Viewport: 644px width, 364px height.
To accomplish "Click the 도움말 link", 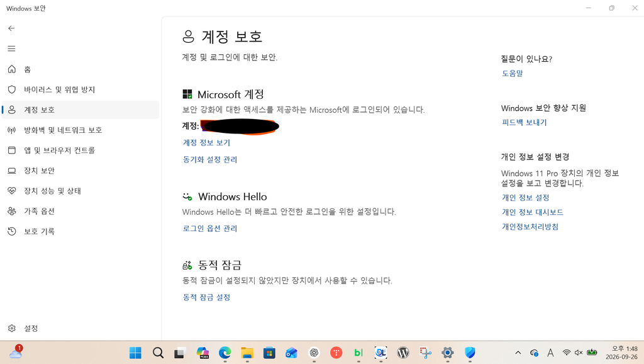I will [x=512, y=73].
